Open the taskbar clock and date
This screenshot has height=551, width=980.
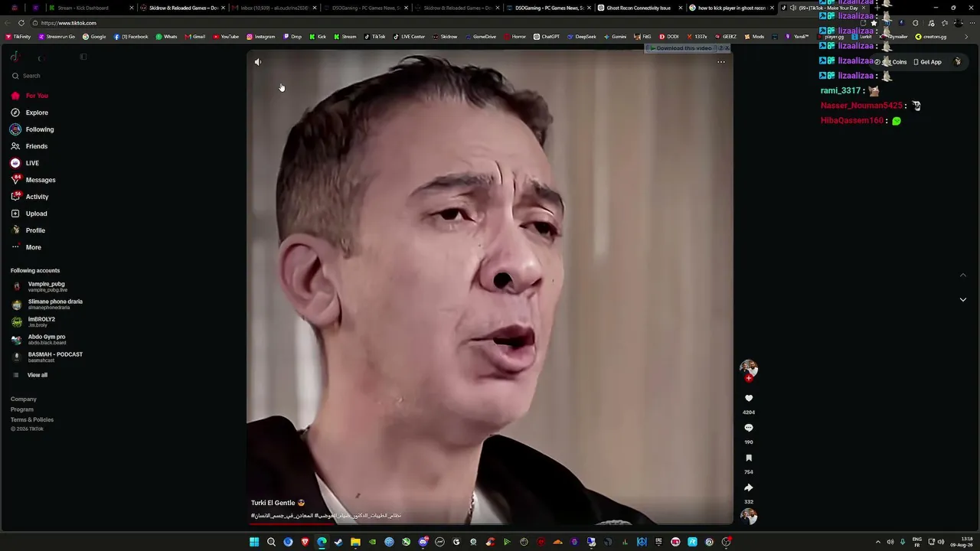pos(962,542)
